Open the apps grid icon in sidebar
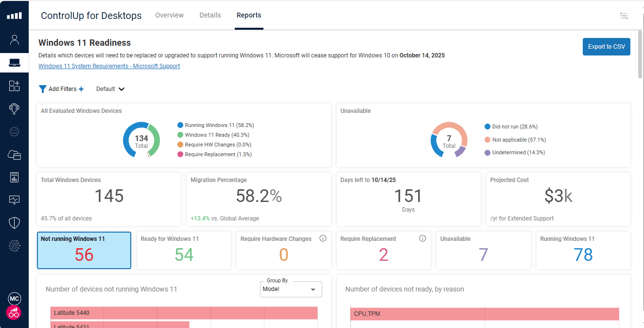644x328 pixels. (x=14, y=86)
